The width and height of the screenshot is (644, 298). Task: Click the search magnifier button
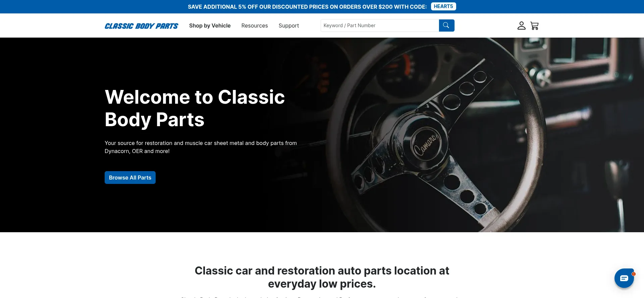[x=446, y=26]
